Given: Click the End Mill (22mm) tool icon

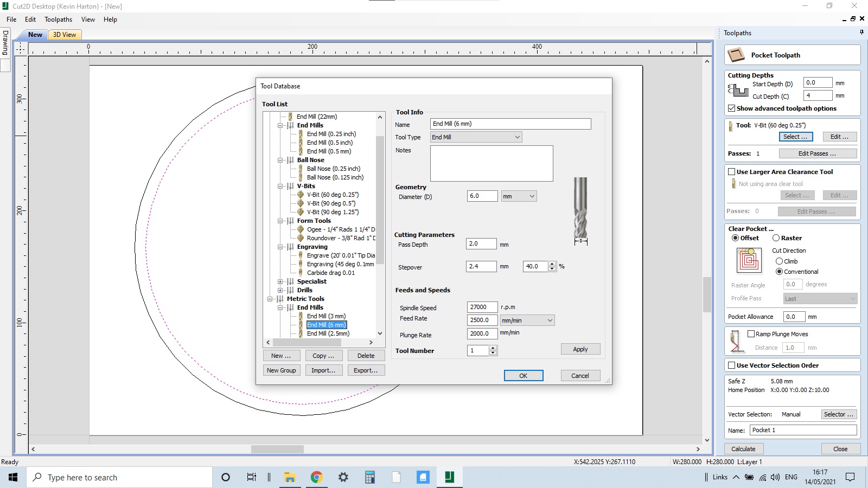Looking at the screenshot, I should (x=290, y=117).
